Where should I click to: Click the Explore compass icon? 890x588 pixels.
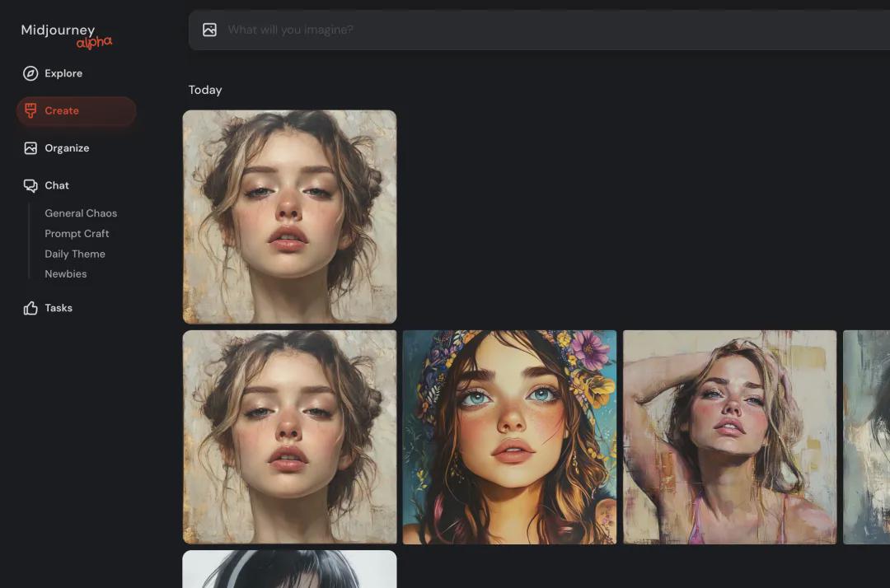[x=30, y=73]
